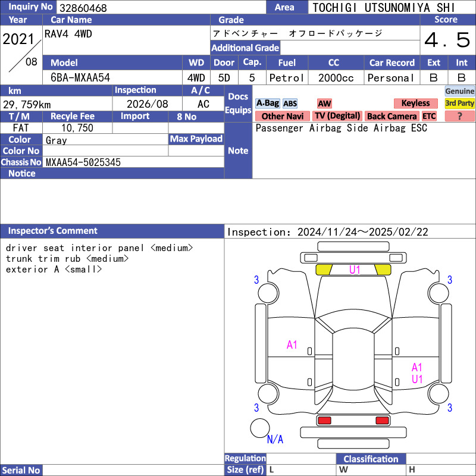Click the pink question mark badge

(459, 116)
